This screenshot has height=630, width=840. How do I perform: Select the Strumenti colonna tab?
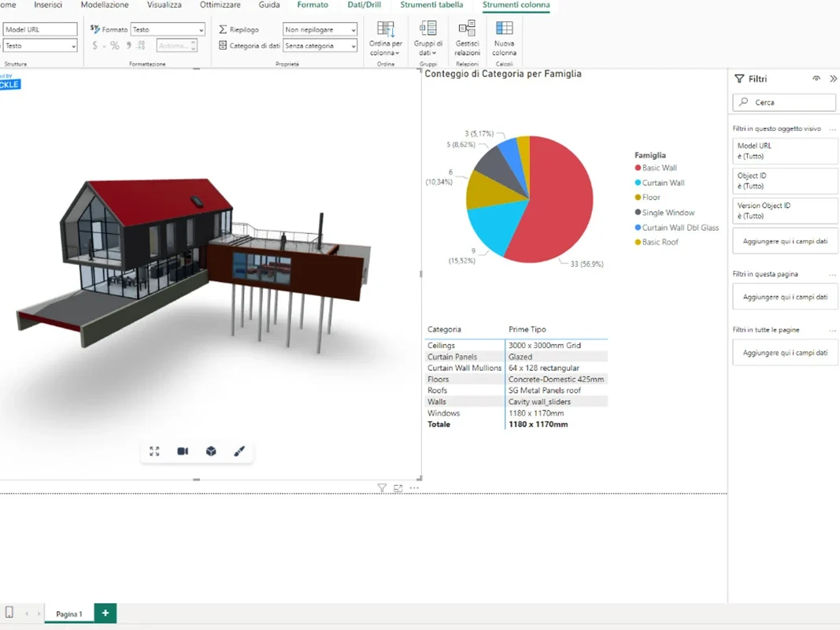[x=516, y=5]
